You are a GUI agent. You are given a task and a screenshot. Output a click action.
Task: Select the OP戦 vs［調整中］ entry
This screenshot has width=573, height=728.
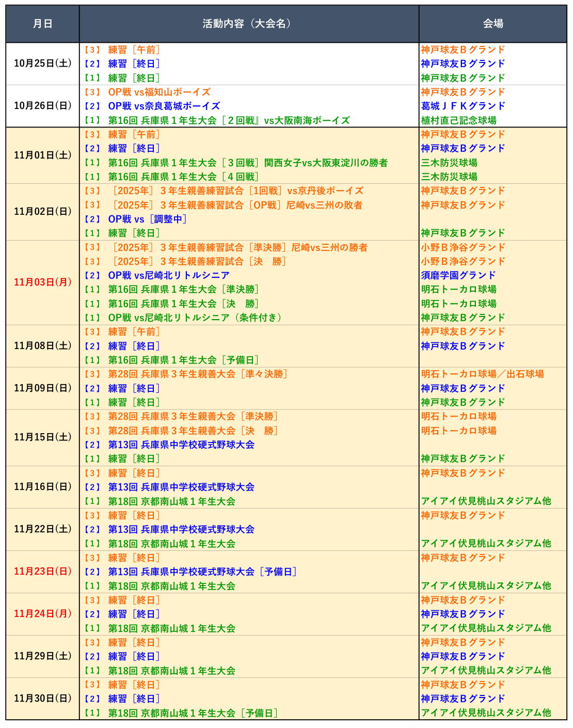click(x=147, y=219)
